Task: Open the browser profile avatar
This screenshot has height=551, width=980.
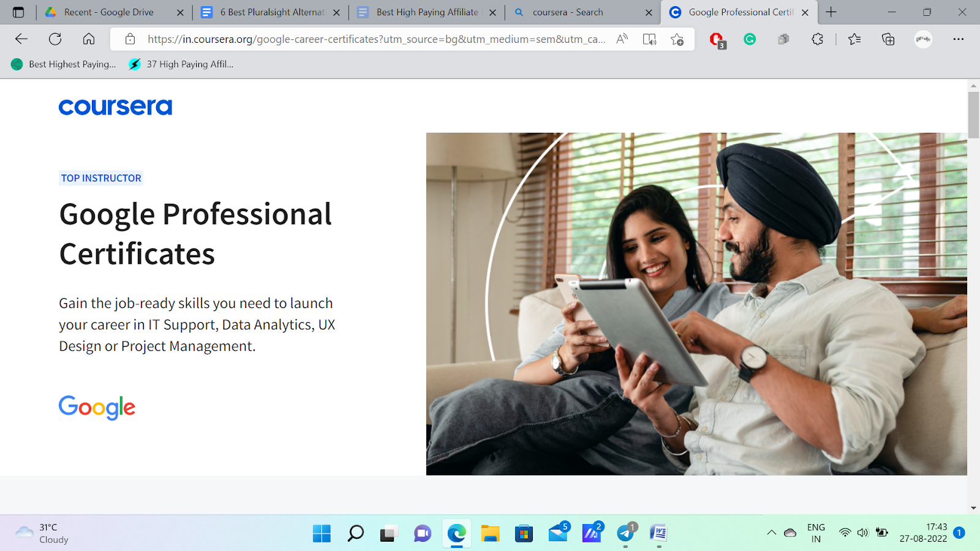Action: 923,39
